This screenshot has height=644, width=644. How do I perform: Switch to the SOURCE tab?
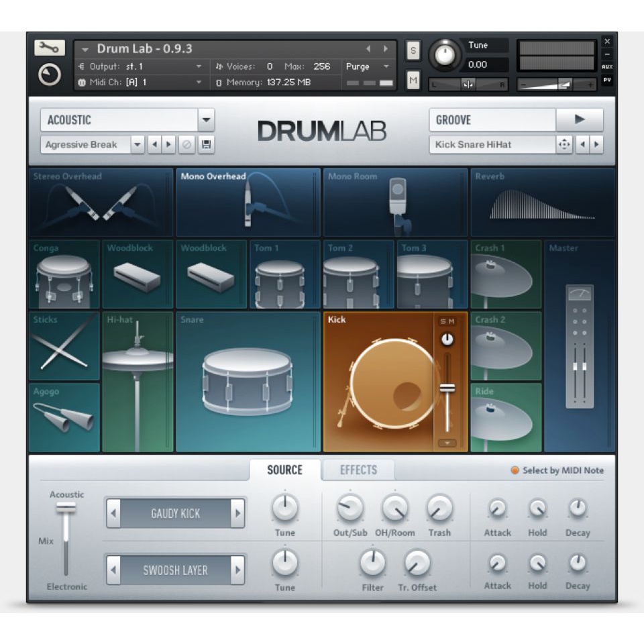tap(284, 470)
